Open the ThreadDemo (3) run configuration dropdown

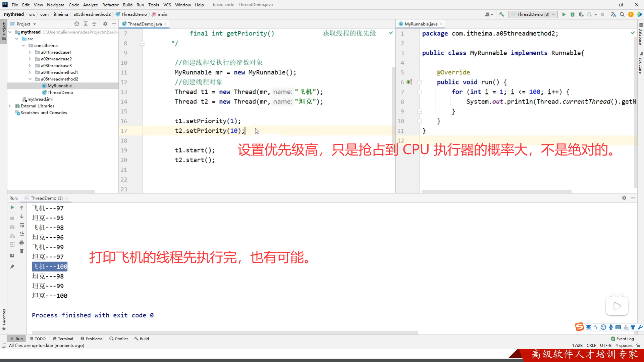533,14
